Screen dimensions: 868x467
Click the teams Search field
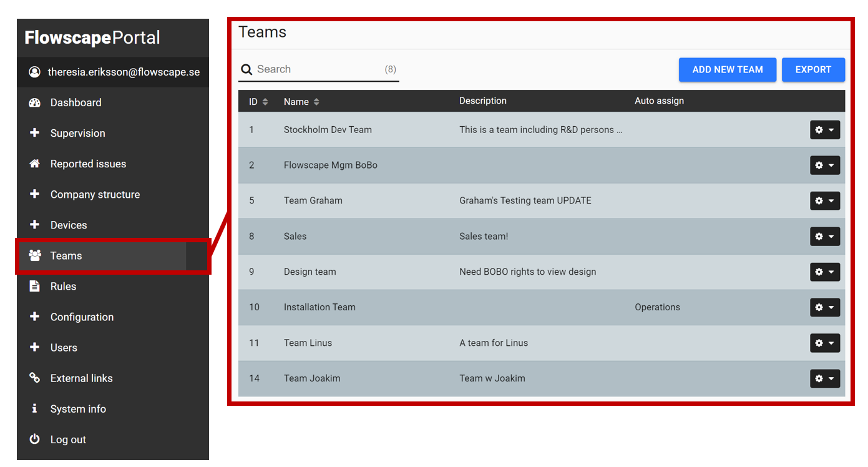click(x=318, y=69)
